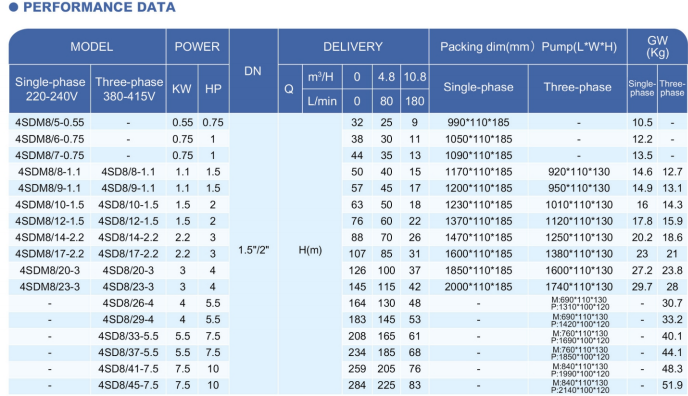
Task: Click model 4SD8/33-5.5
Action: pyautogui.click(x=128, y=336)
